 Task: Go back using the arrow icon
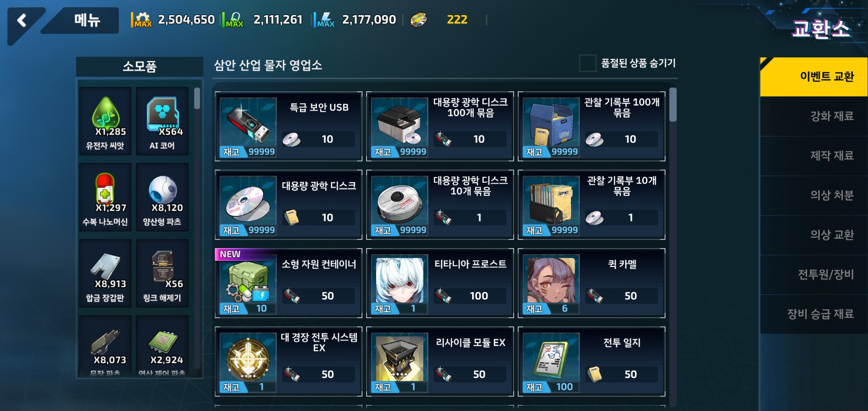click(x=22, y=21)
